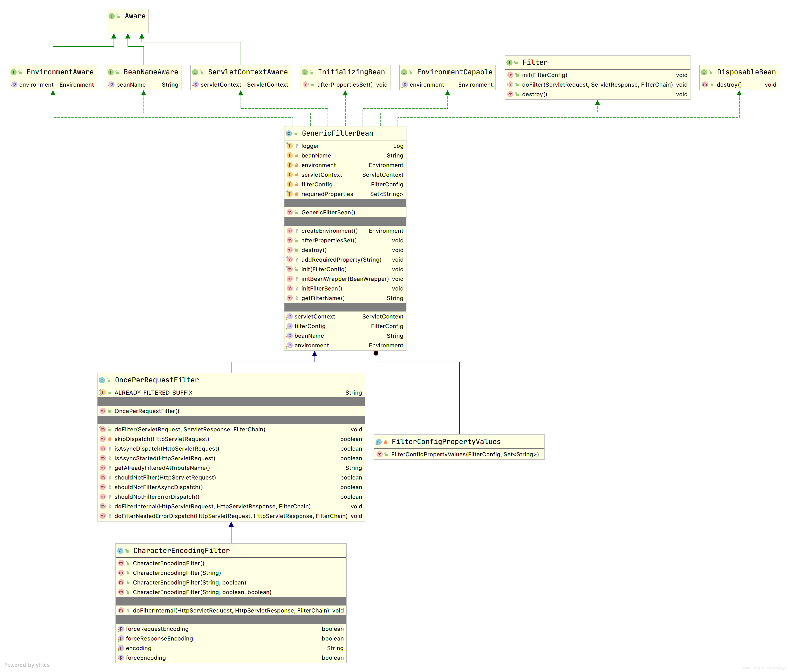Image resolution: width=788 pixels, height=672 pixels.
Task: Click the Log type of logger field
Action: [x=398, y=146]
